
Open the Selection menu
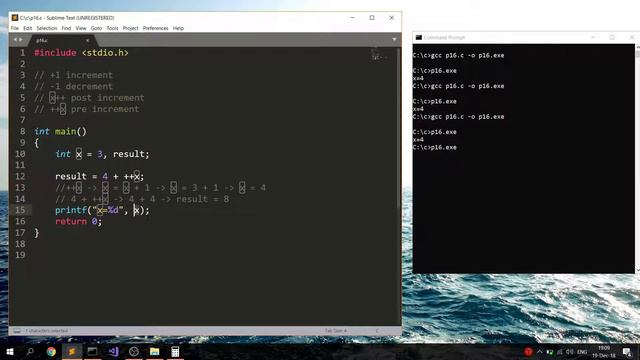pos(47,28)
